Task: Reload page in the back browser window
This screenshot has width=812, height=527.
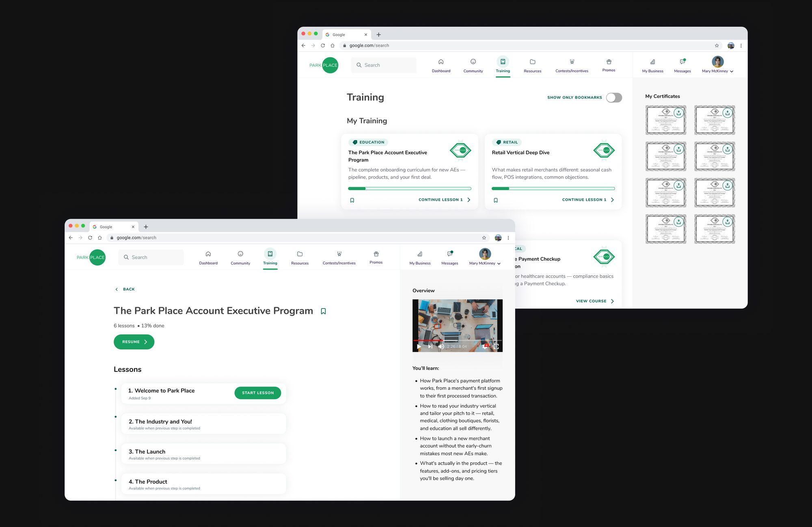Action: (323, 46)
